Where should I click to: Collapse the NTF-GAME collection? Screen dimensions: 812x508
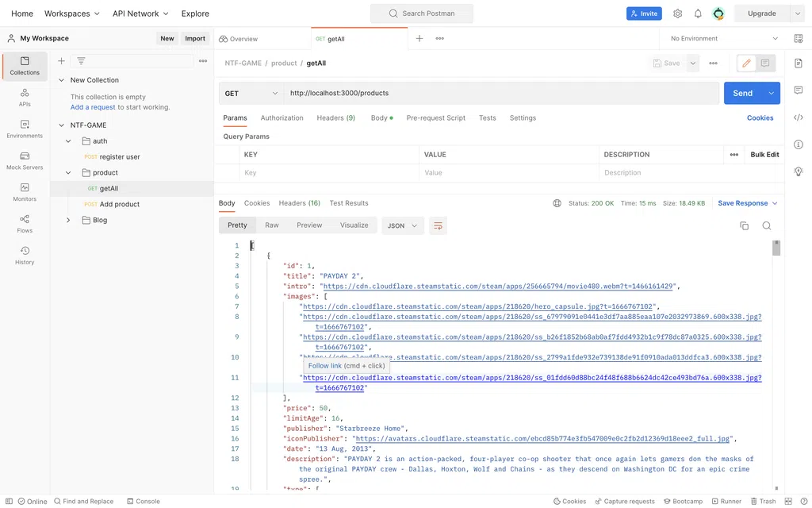(62, 125)
